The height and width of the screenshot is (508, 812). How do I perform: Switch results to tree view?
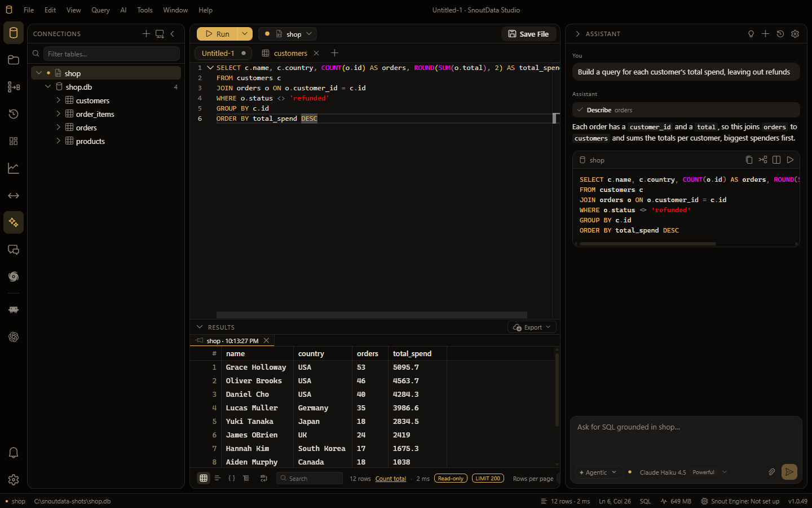click(x=246, y=478)
